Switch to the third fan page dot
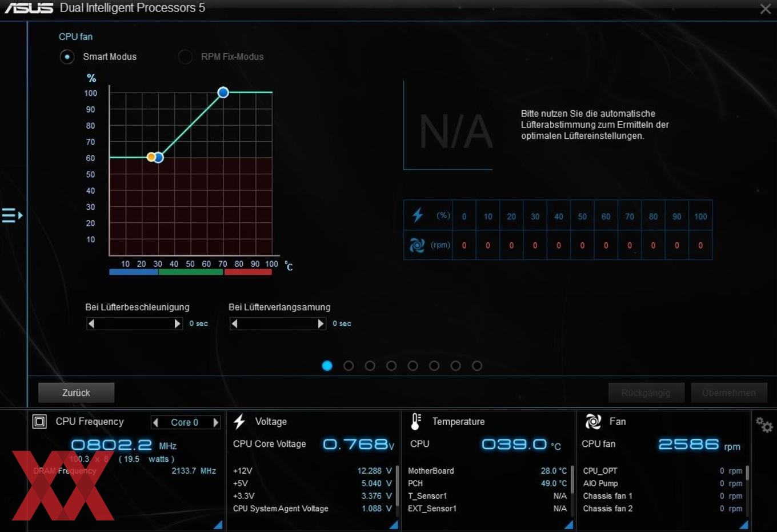 tap(370, 366)
